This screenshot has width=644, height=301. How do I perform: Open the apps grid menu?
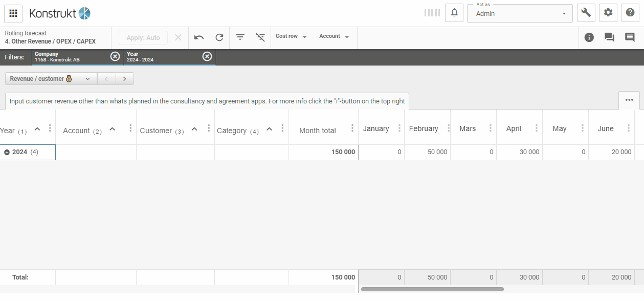click(13, 13)
